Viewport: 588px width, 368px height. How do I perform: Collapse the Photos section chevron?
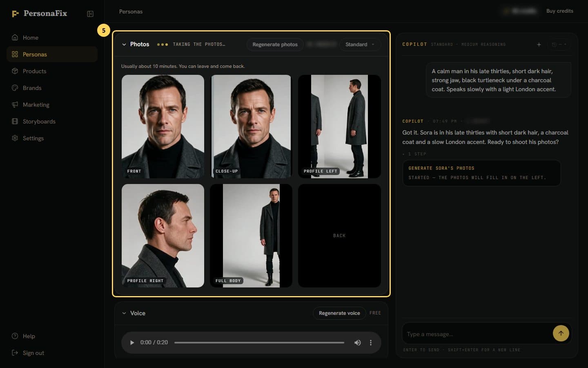(x=124, y=45)
